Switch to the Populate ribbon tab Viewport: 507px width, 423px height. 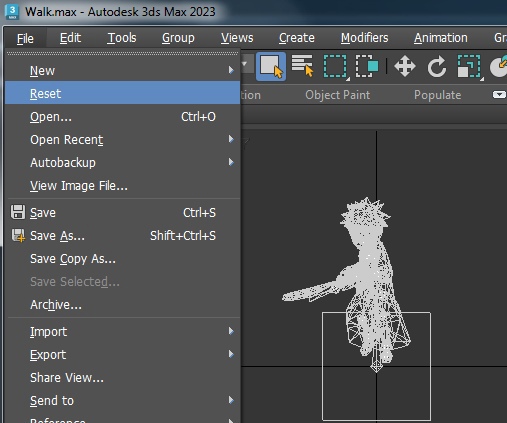pyautogui.click(x=438, y=95)
